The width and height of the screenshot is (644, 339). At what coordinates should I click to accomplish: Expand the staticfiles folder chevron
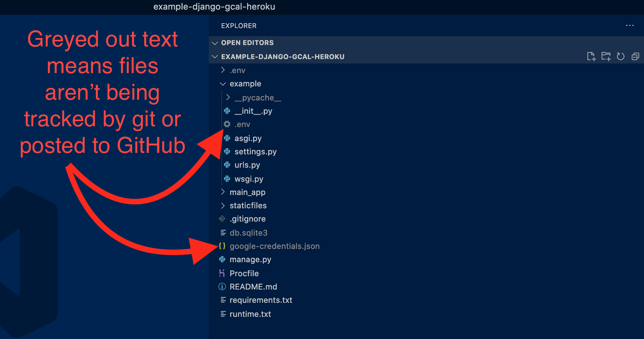click(222, 205)
